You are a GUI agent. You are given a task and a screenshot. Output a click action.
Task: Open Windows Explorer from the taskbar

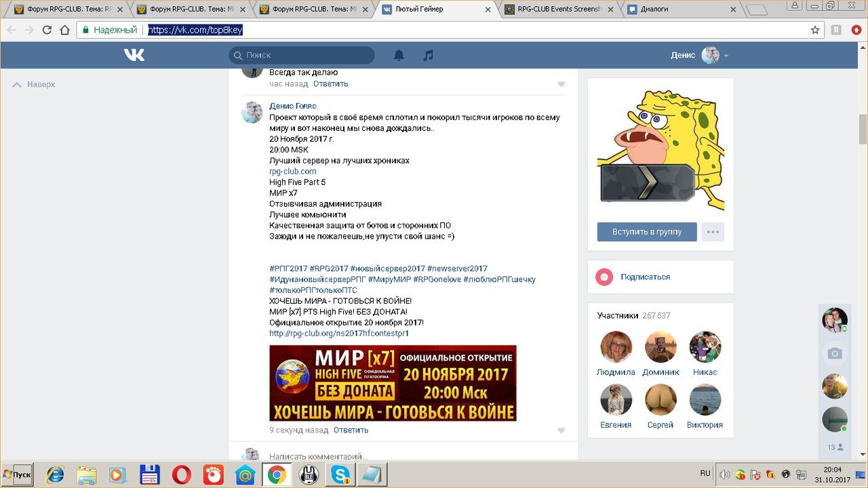(x=86, y=474)
